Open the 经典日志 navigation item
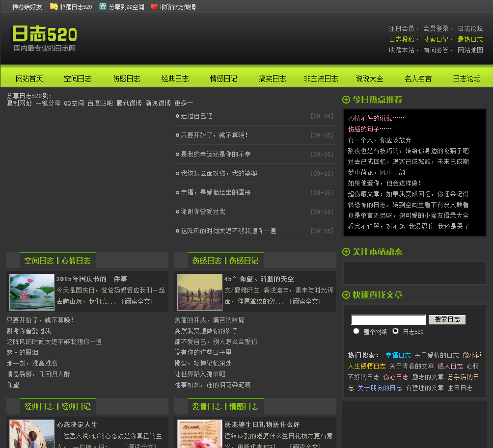The height and width of the screenshot is (448, 493). 175,79
